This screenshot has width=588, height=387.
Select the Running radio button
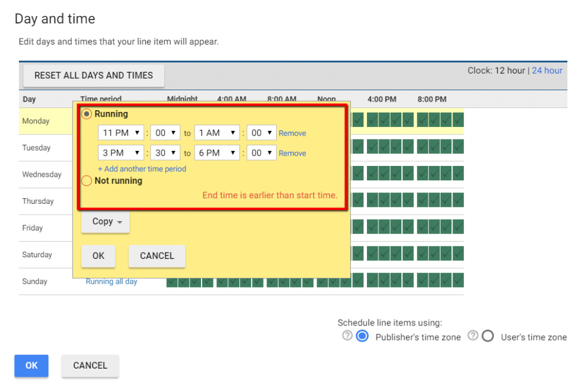pos(87,114)
